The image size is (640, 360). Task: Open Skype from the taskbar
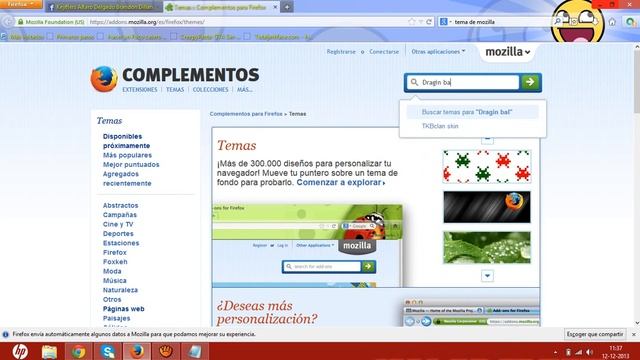tap(107, 351)
